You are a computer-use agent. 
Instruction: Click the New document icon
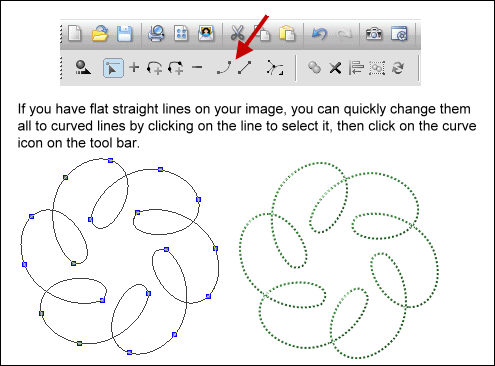[74, 34]
